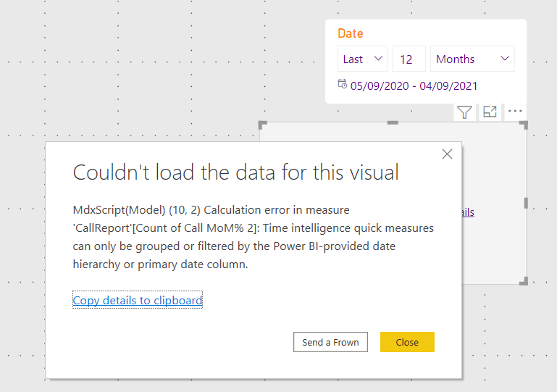This screenshot has height=392, width=557.
Task: Click the details link behind the dialog
Action: pyautogui.click(x=468, y=212)
